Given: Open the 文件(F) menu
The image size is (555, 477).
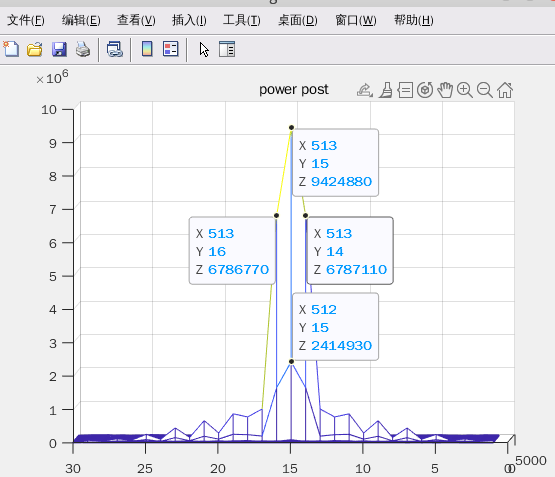Looking at the screenshot, I should [x=26, y=20].
